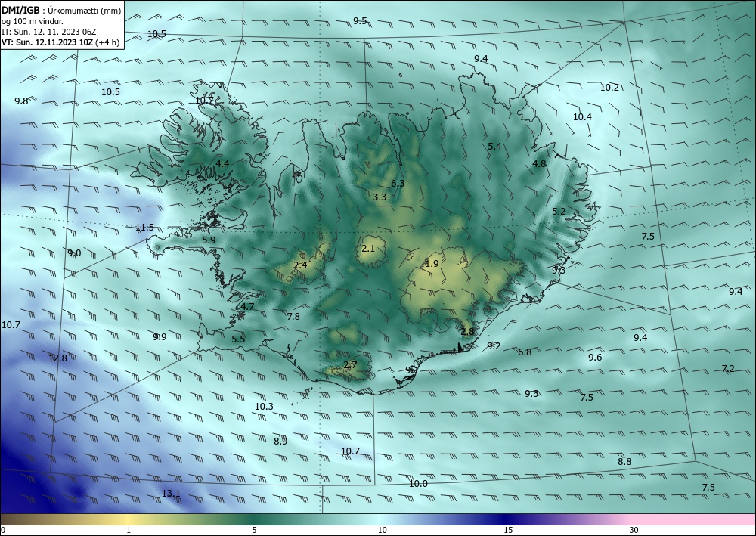Click the color scale tick label 10
756x536 pixels.
[x=382, y=530]
